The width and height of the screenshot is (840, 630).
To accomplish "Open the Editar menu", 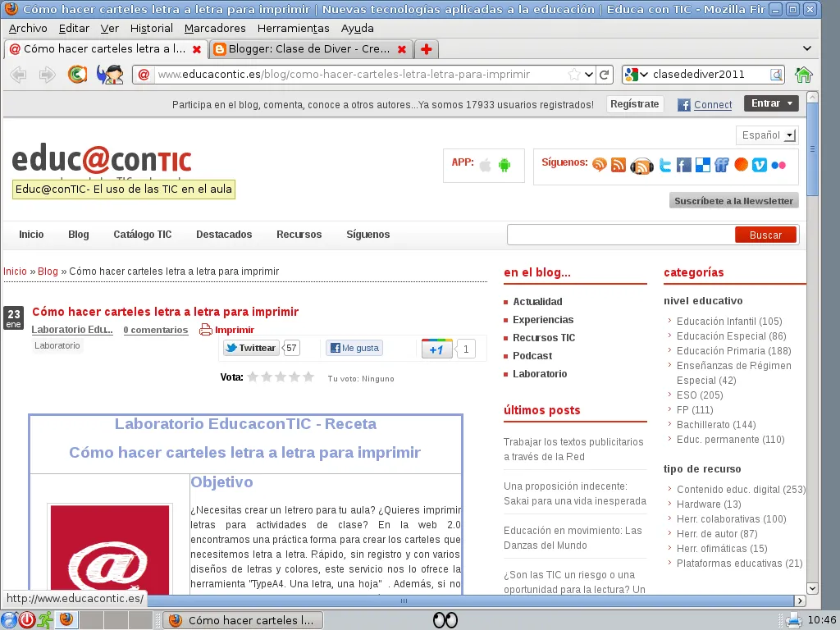I will pyautogui.click(x=74, y=29).
